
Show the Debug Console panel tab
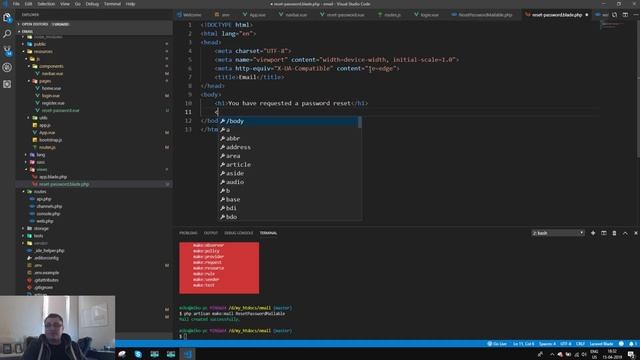(239, 233)
